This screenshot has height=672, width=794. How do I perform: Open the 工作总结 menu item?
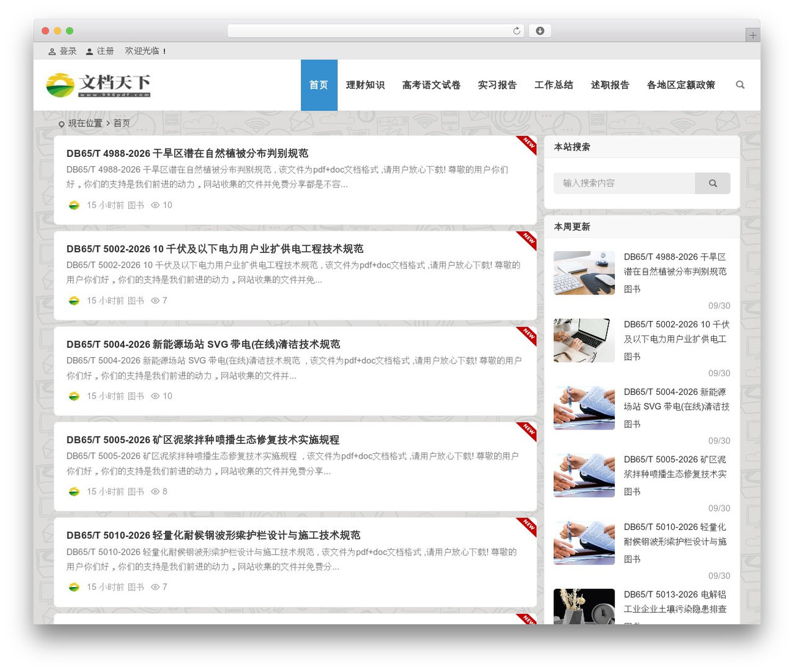[x=553, y=85]
